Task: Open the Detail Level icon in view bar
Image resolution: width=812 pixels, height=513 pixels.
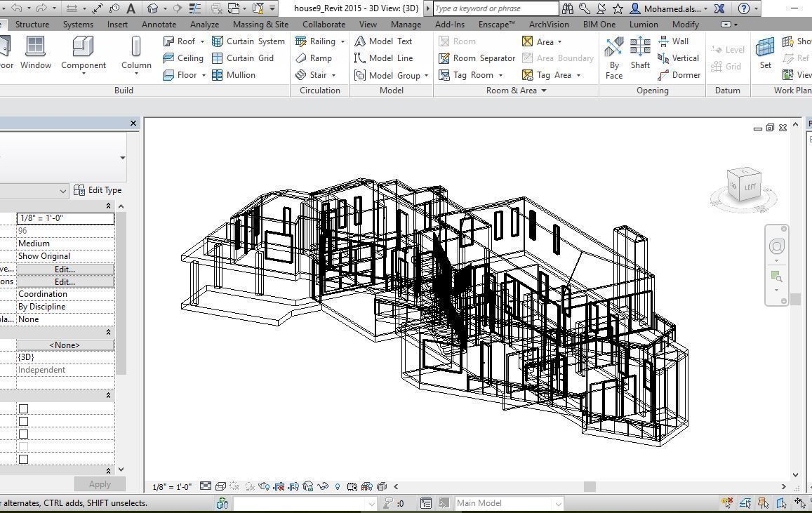Action: pyautogui.click(x=206, y=486)
